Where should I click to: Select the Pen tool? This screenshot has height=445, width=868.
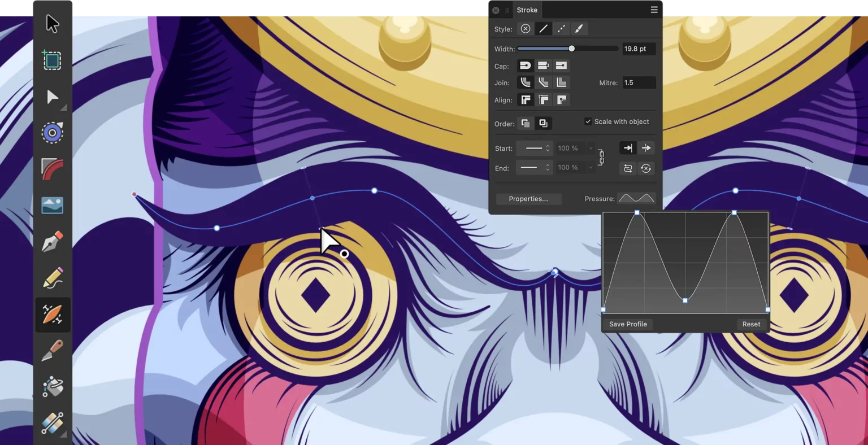[53, 242]
